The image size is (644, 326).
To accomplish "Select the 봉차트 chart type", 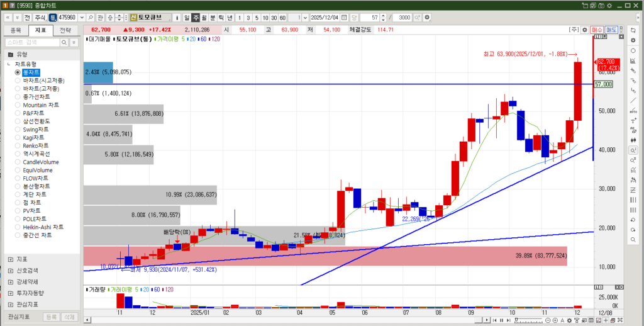I will [x=18, y=72].
